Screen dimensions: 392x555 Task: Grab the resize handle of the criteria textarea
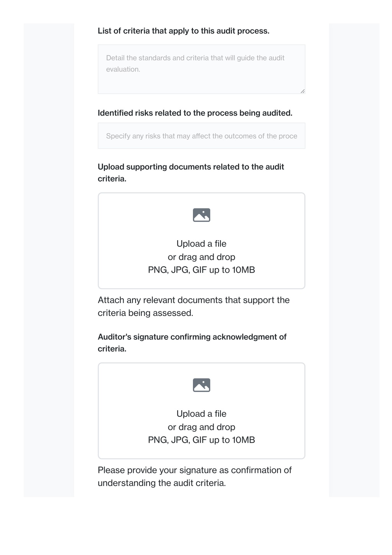click(302, 91)
